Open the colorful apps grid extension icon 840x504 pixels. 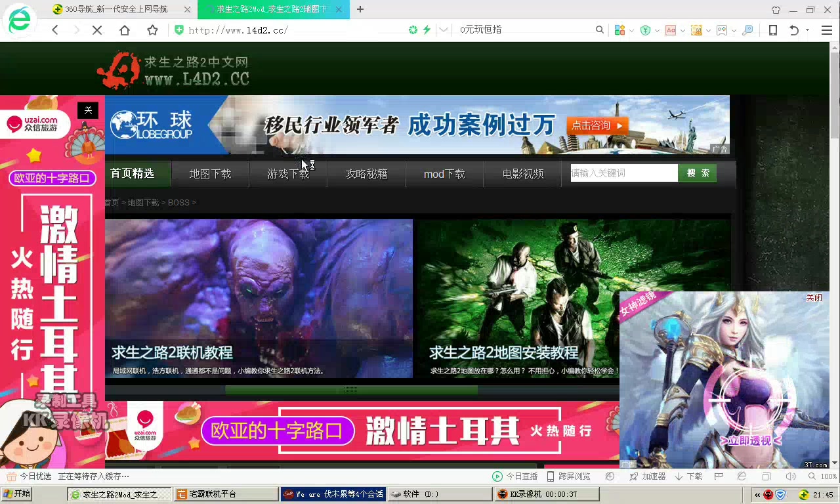tap(619, 30)
